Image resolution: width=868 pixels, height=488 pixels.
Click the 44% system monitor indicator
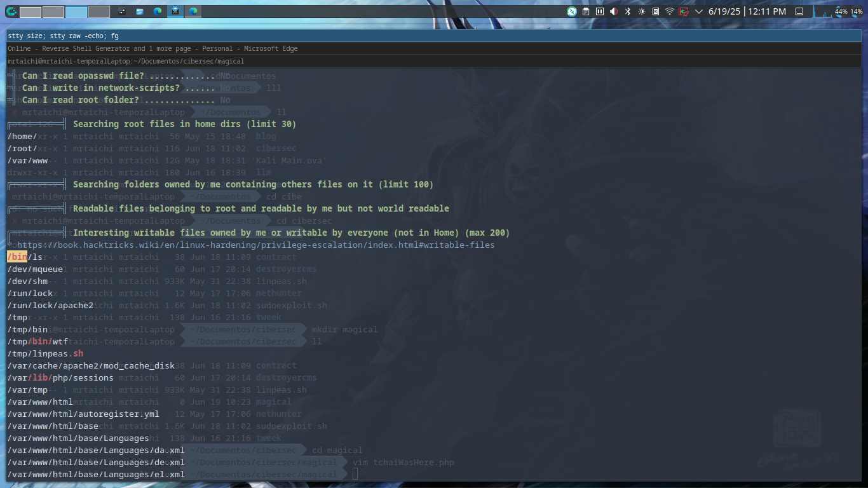(x=841, y=11)
